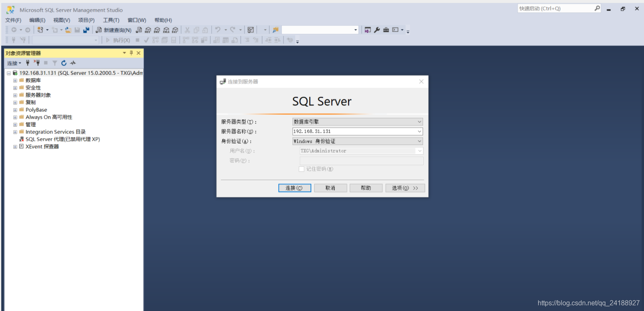Click the Refresh icon in Object Explorer
Screen dimensions: 644x311
tap(64, 63)
